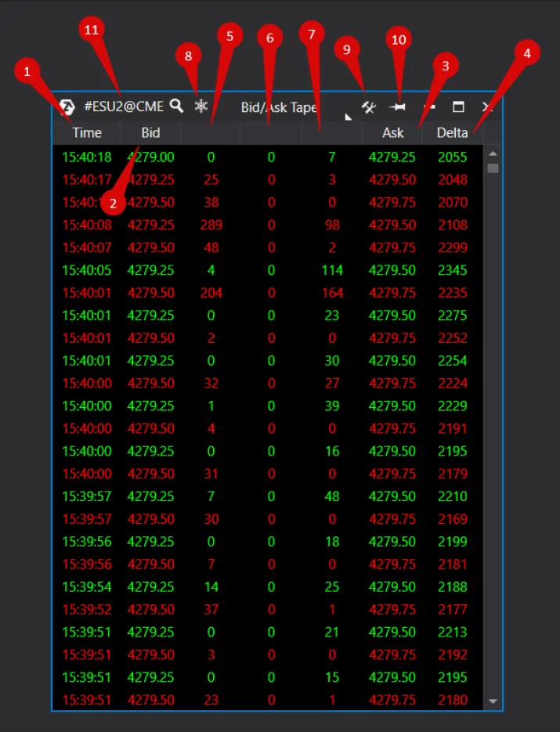Click the Bid/Ask Tape window title

(278, 107)
